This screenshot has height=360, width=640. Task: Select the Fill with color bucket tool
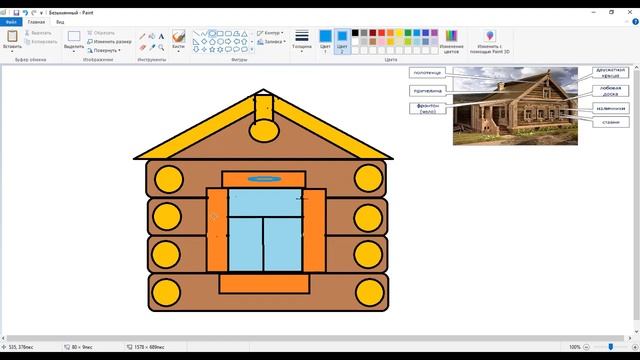pyautogui.click(x=152, y=36)
